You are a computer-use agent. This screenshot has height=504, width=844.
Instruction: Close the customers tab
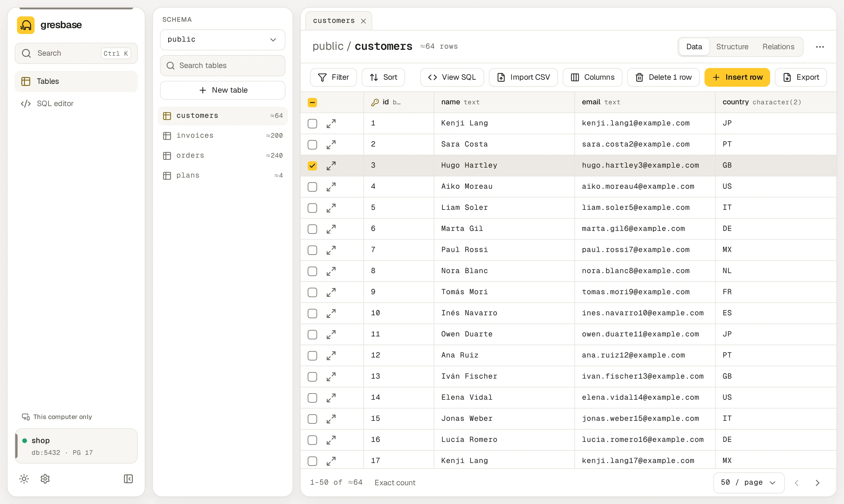(363, 21)
